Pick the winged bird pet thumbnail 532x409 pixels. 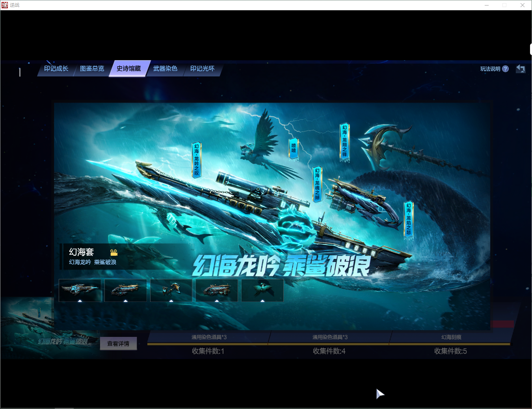pos(262,290)
